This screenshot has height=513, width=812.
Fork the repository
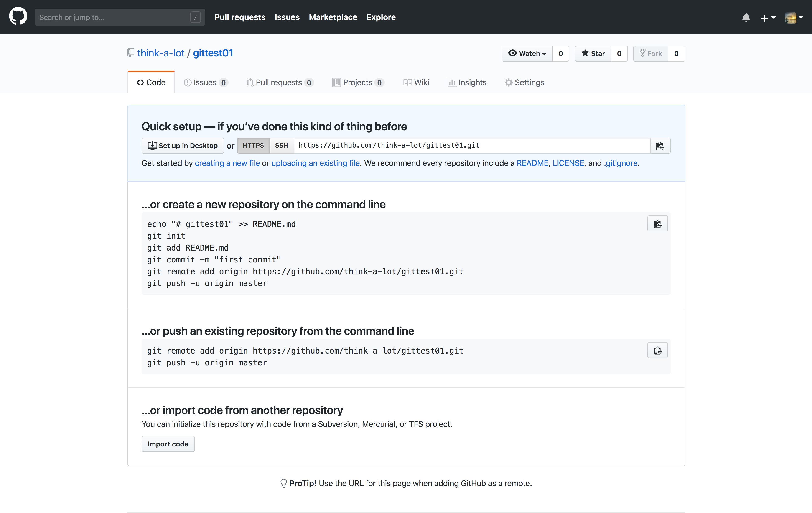coord(651,53)
